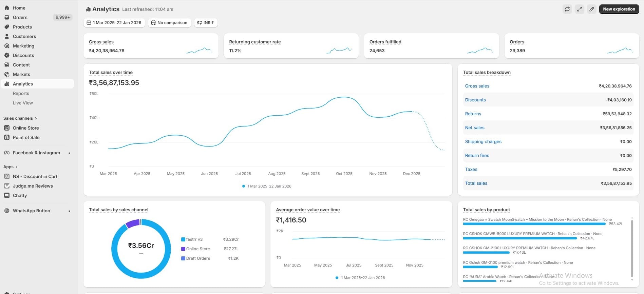The image size is (644, 294).
Task: Click the Analytics bar chart sidebar icon
Action: pyautogui.click(x=7, y=84)
